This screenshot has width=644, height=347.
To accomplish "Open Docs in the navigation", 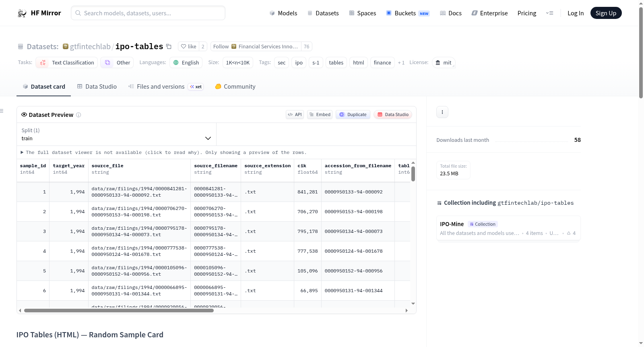I will [450, 13].
